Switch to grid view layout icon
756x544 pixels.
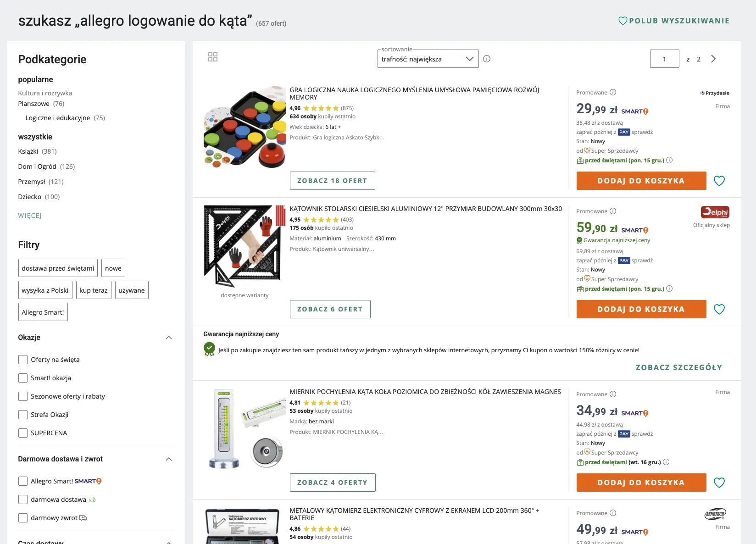[x=213, y=57]
